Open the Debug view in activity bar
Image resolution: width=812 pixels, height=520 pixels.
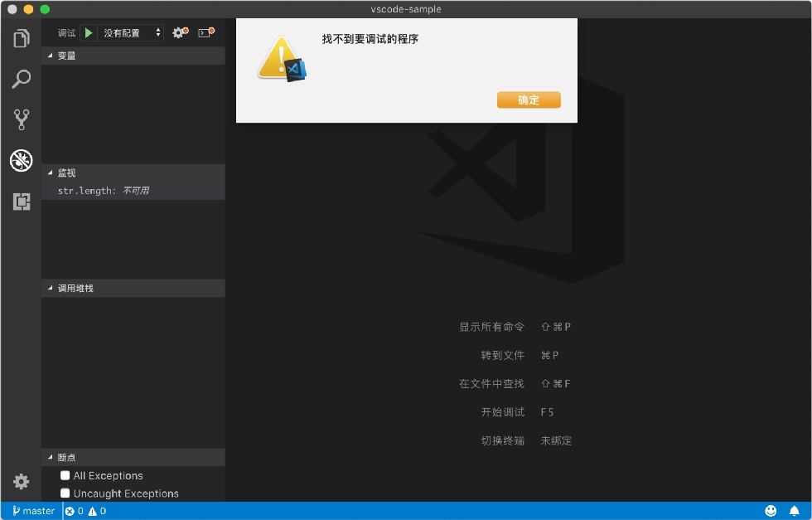click(22, 160)
